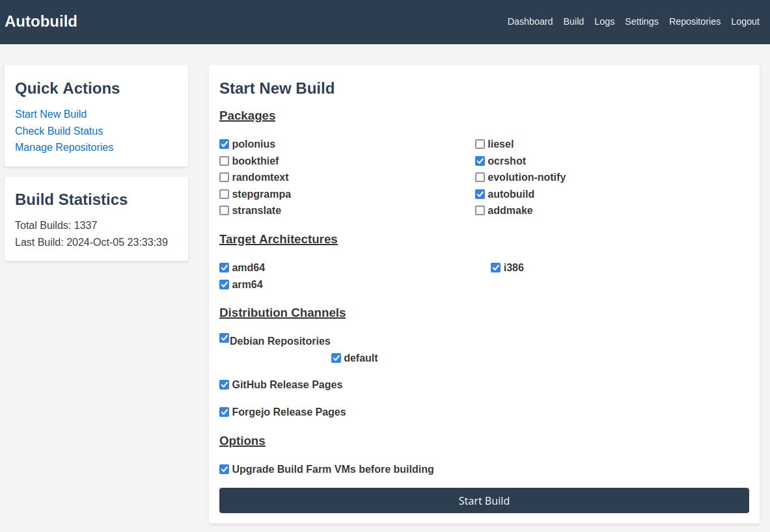This screenshot has height=532, width=770.
Task: Click the Packages section heading
Action: coord(247,116)
